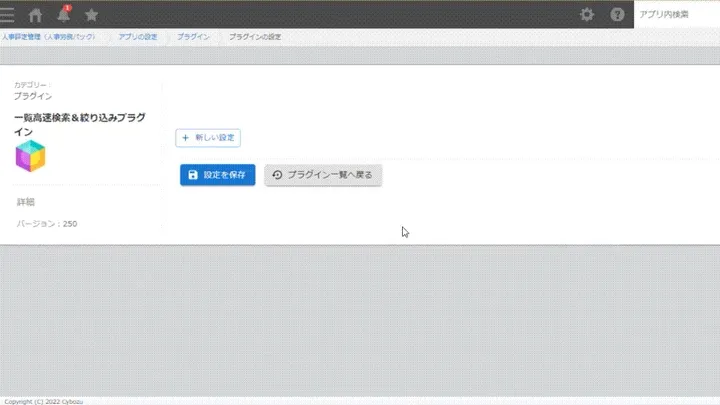Click the 新しい設定 add button
This screenshot has width=720, height=405.
point(208,138)
